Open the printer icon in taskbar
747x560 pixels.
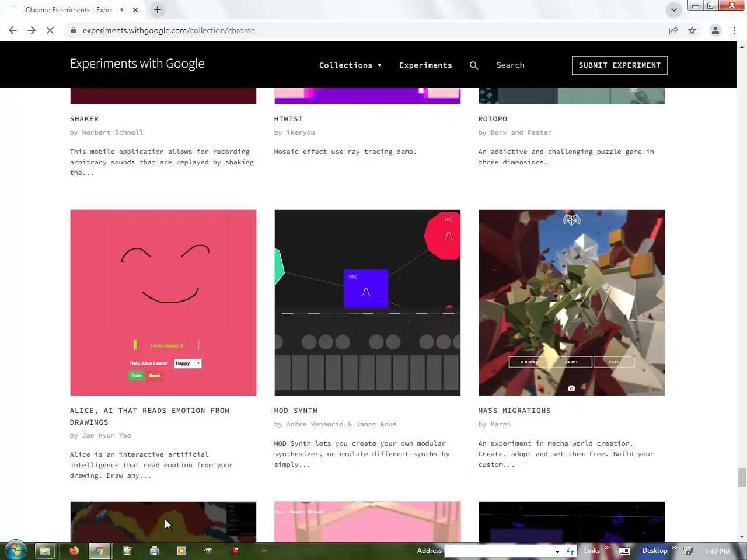click(154, 551)
